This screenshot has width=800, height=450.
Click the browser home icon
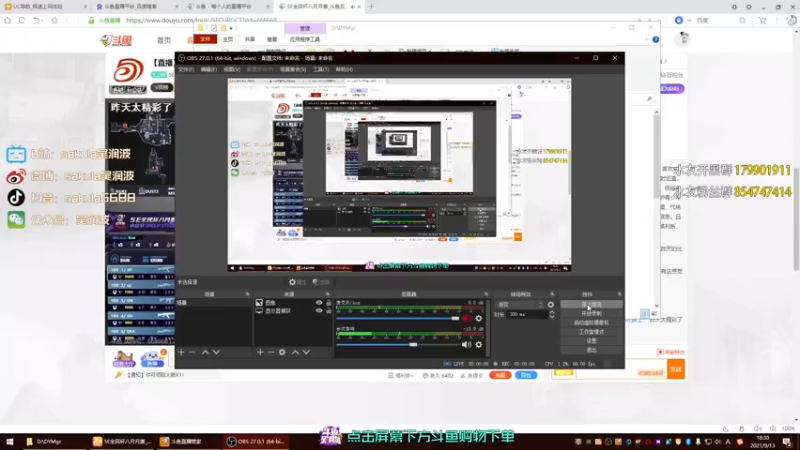pos(7,20)
